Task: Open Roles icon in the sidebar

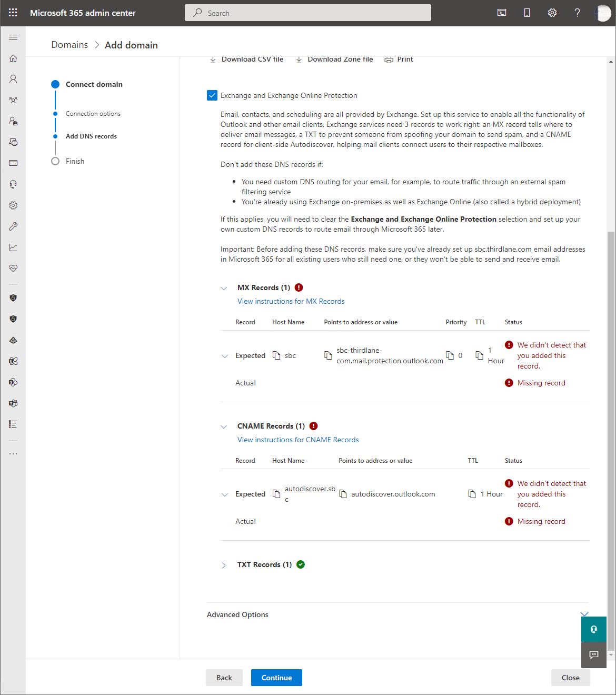Action: tap(13, 121)
